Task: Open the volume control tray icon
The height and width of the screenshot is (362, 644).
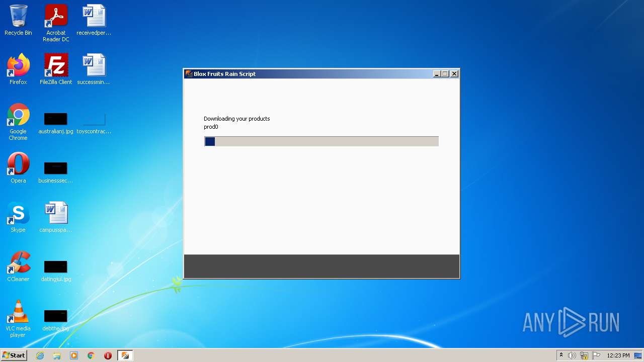Action: (x=572, y=355)
